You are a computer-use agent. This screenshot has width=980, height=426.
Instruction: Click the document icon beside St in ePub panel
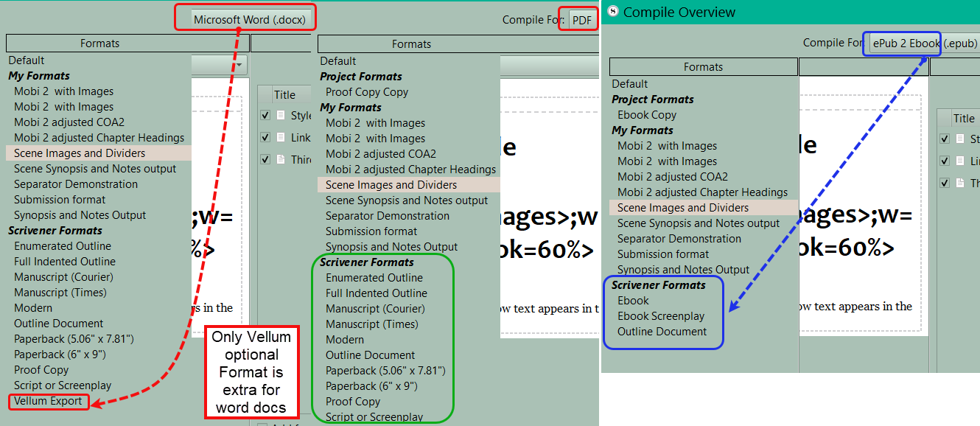tap(960, 139)
